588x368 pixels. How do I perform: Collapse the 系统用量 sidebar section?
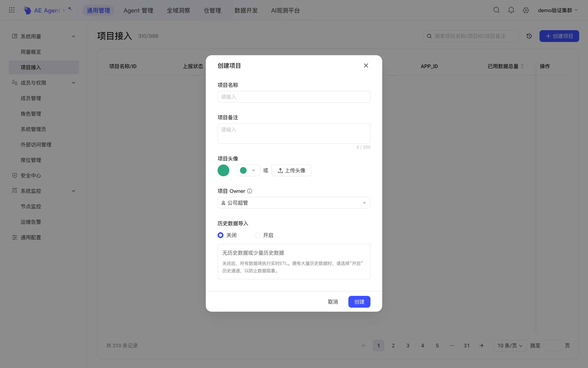click(x=73, y=36)
